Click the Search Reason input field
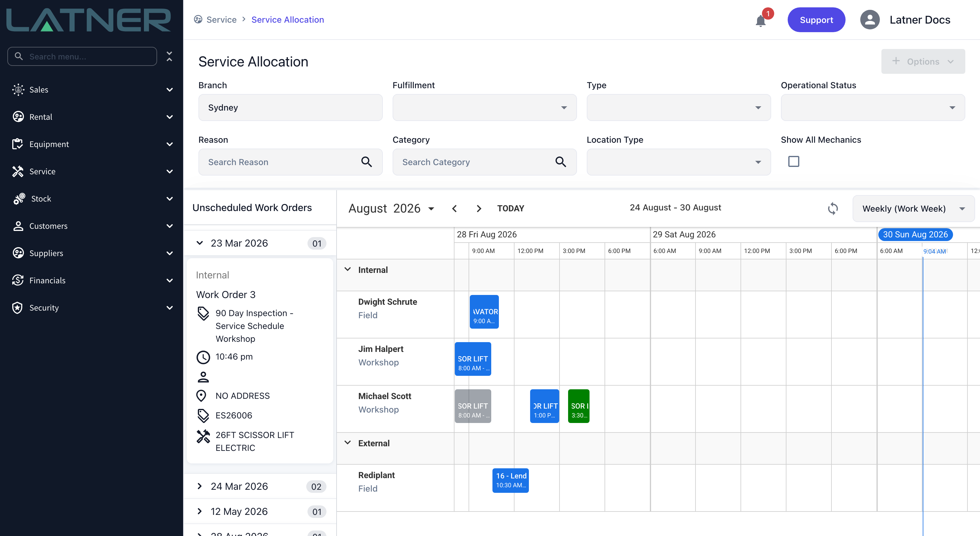 pos(290,162)
